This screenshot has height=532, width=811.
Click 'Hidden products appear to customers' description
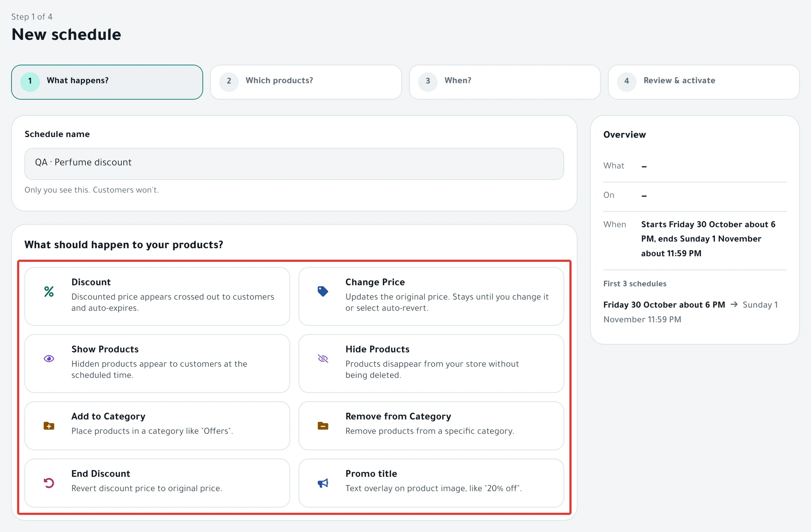pos(159,369)
